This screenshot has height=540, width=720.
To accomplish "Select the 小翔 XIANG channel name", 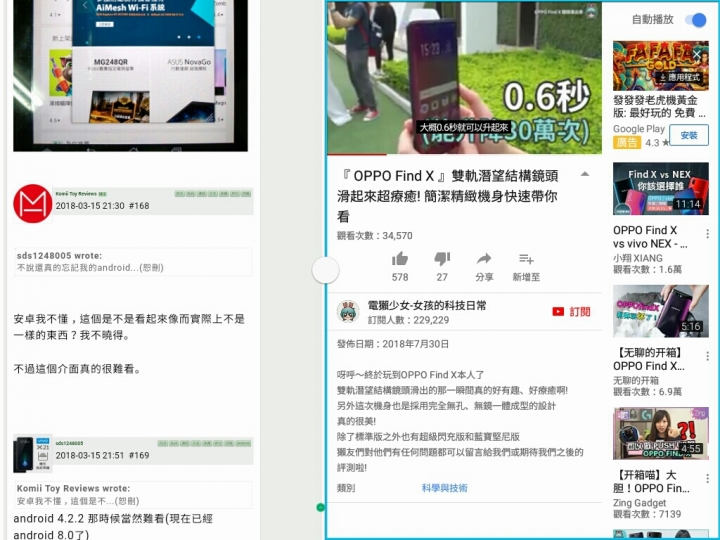I will tap(638, 258).
